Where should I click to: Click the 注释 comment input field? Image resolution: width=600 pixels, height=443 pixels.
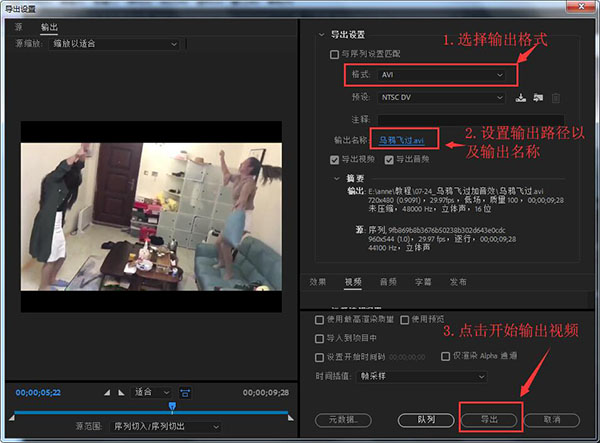[x=471, y=120]
